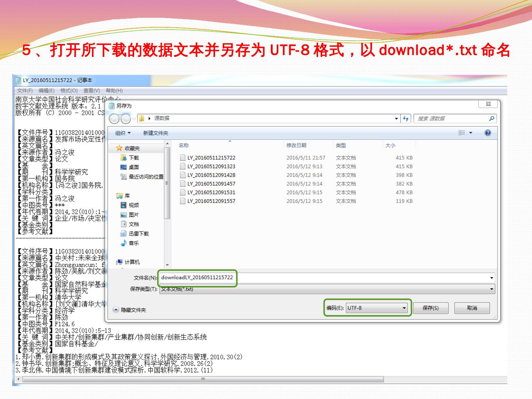Image resolution: width=532 pixels, height=399 pixels.
Task: Click the Cancel (取消) button
Action: [x=472, y=308]
